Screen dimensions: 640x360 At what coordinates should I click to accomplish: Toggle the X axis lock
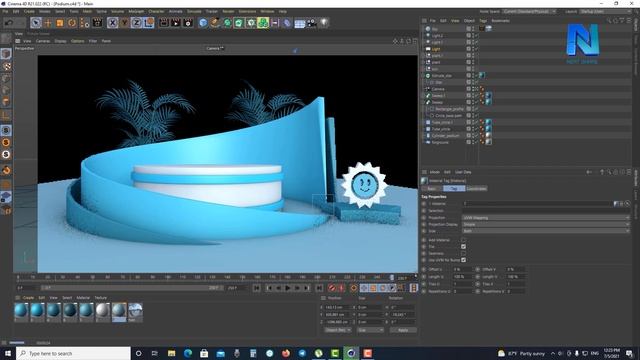pos(112,23)
